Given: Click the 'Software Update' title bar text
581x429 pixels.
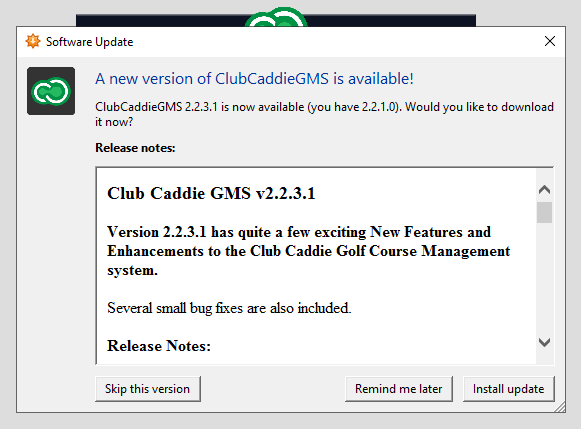Looking at the screenshot, I should tap(89, 42).
